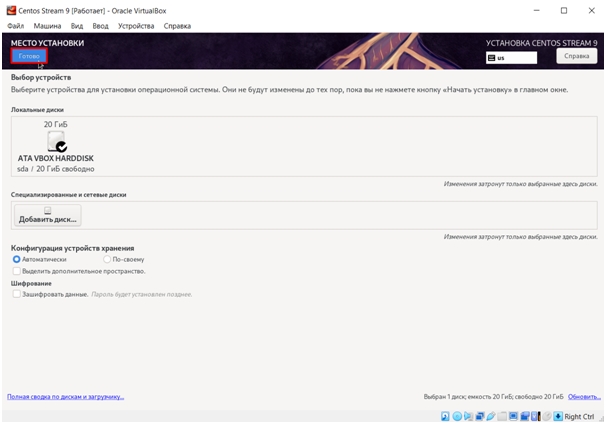Open the Машина menu

tap(47, 25)
